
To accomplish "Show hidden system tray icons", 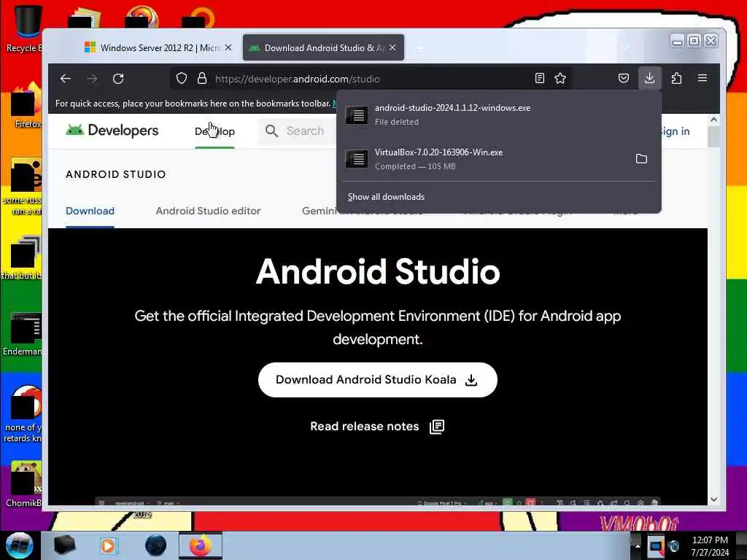I will tap(638, 546).
